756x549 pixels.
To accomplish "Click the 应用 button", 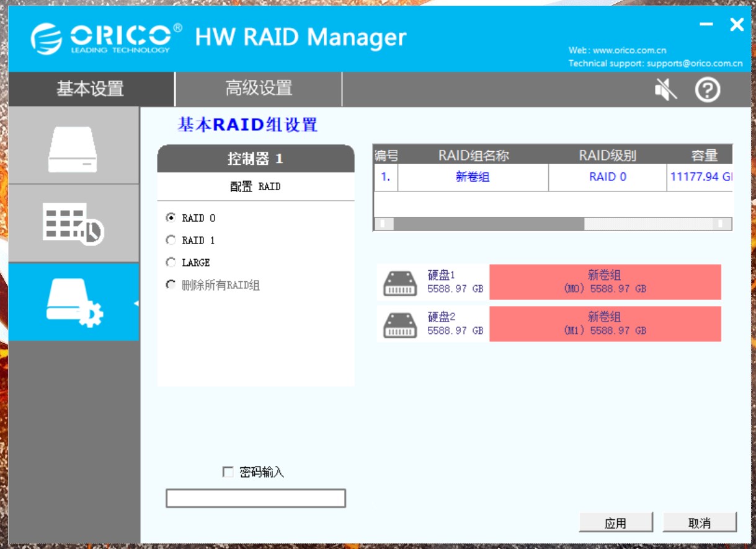I will tap(616, 522).
